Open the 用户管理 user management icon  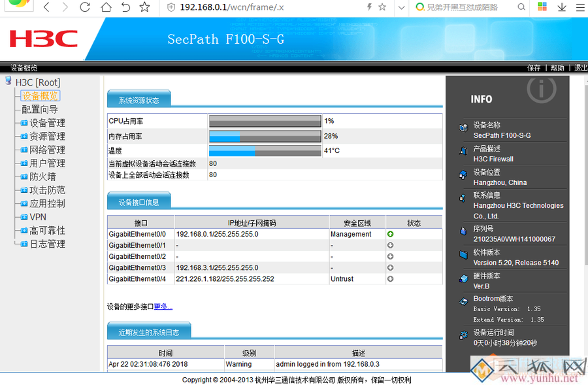[x=24, y=163]
